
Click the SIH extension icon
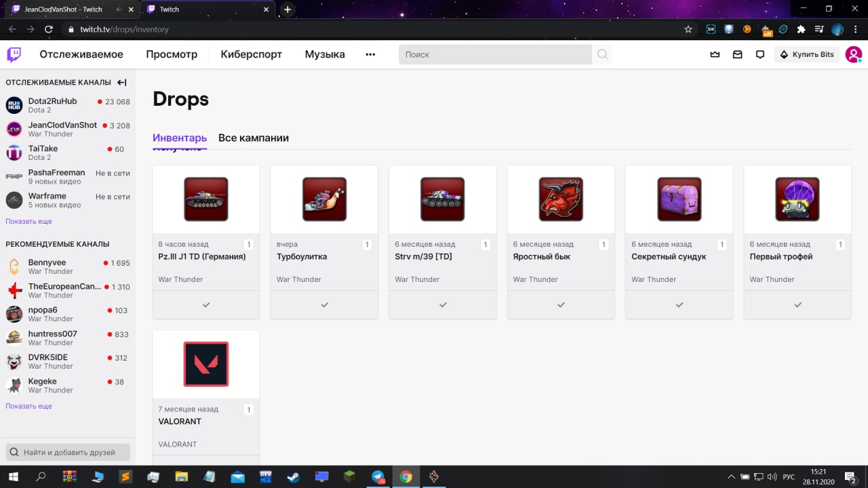711,29
